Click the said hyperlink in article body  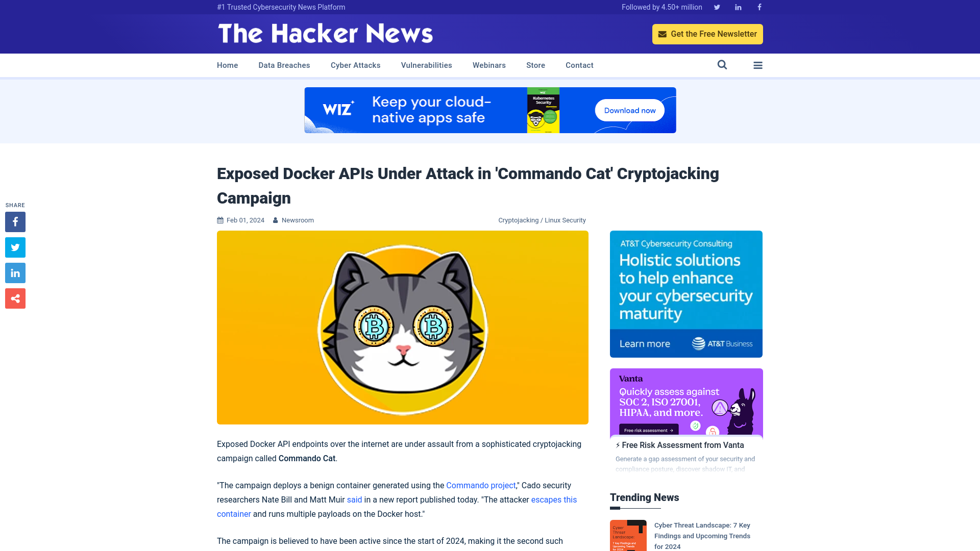tap(354, 499)
